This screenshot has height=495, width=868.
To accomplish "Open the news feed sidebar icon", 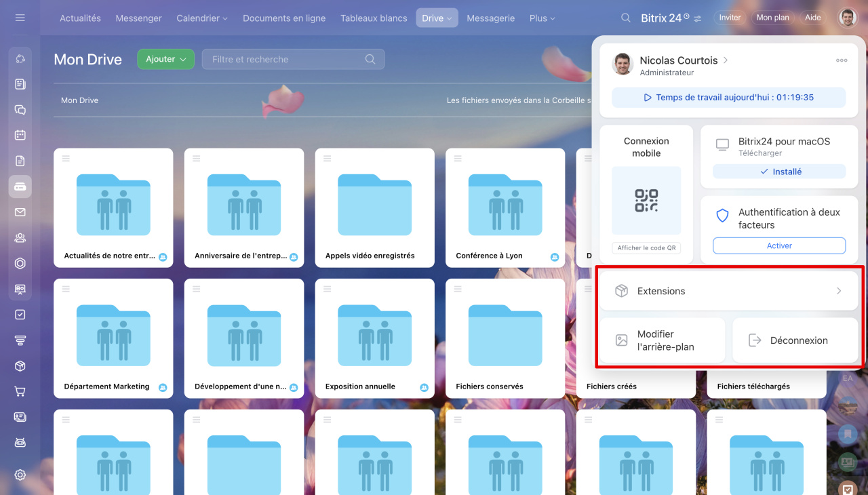I will pos(20,84).
